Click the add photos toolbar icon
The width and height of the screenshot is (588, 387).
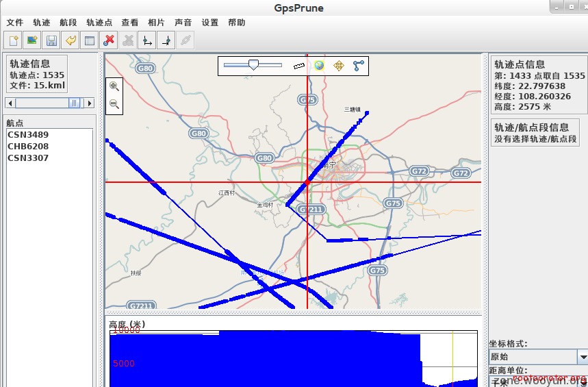32,40
